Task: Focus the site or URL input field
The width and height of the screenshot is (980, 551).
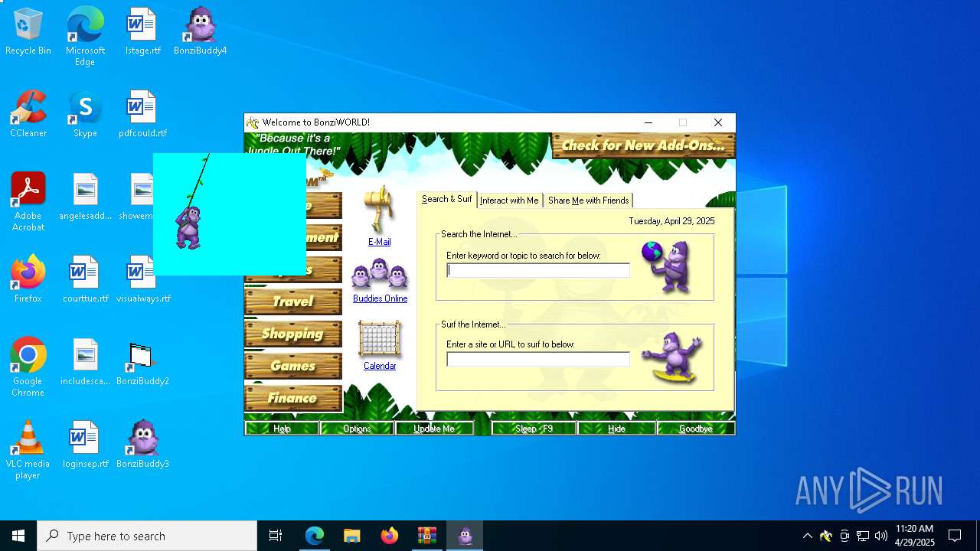Action: (538, 359)
